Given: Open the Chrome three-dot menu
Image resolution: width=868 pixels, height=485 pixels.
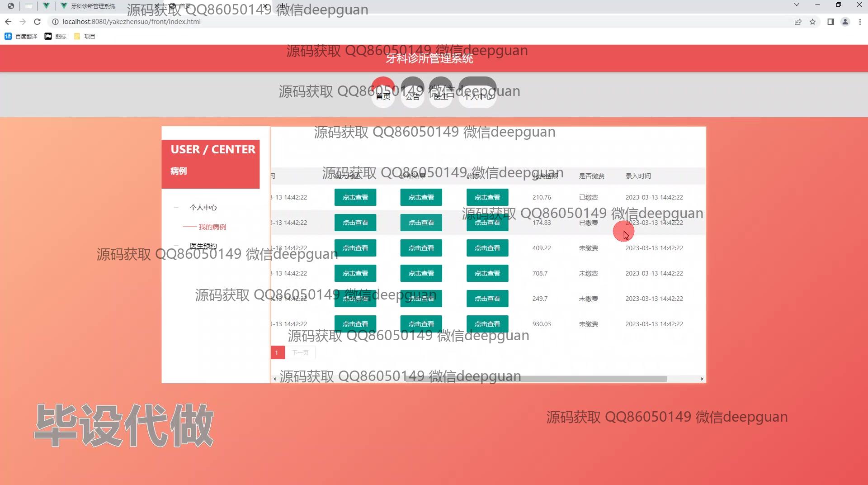Looking at the screenshot, I should (860, 22).
